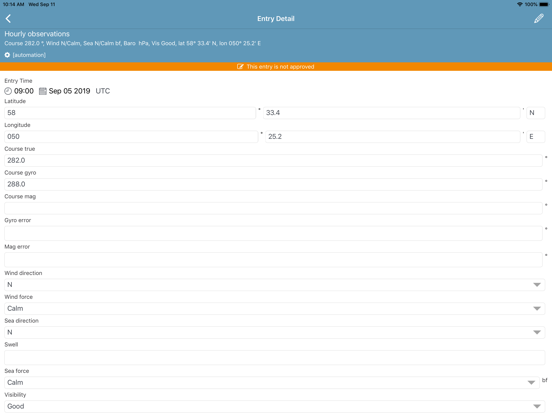The image size is (552, 414).
Task: Tap the Wi-Fi status icon
Action: [x=520, y=4]
